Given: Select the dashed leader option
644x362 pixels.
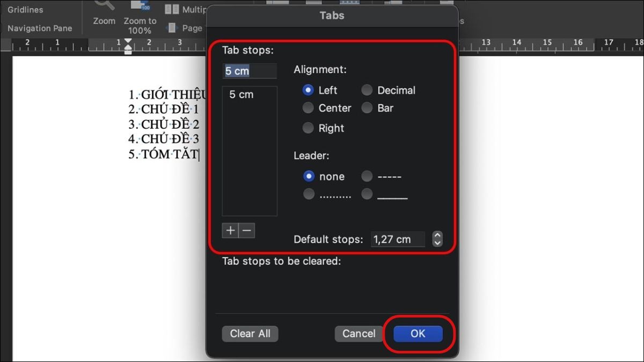Looking at the screenshot, I should (367, 176).
